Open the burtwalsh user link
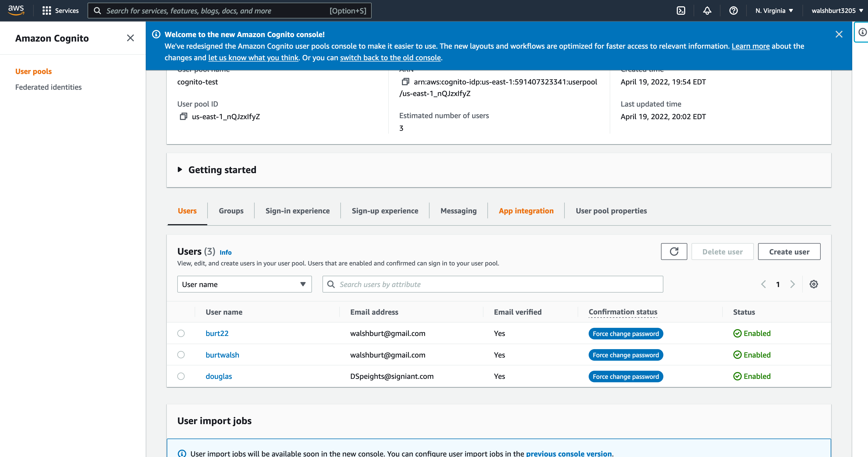868x457 pixels. pos(222,355)
